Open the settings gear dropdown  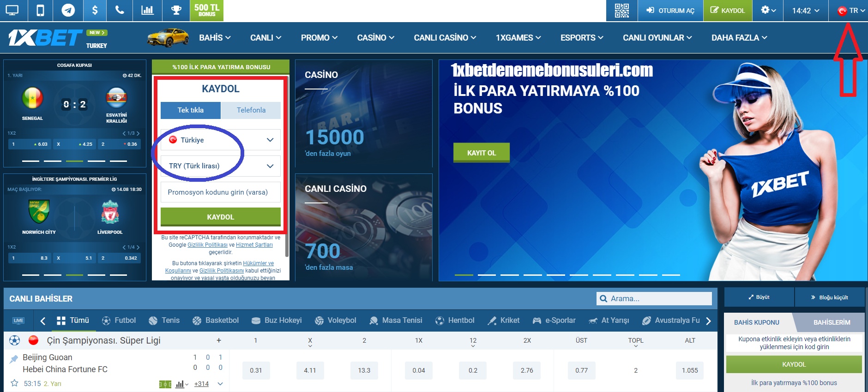tap(768, 10)
